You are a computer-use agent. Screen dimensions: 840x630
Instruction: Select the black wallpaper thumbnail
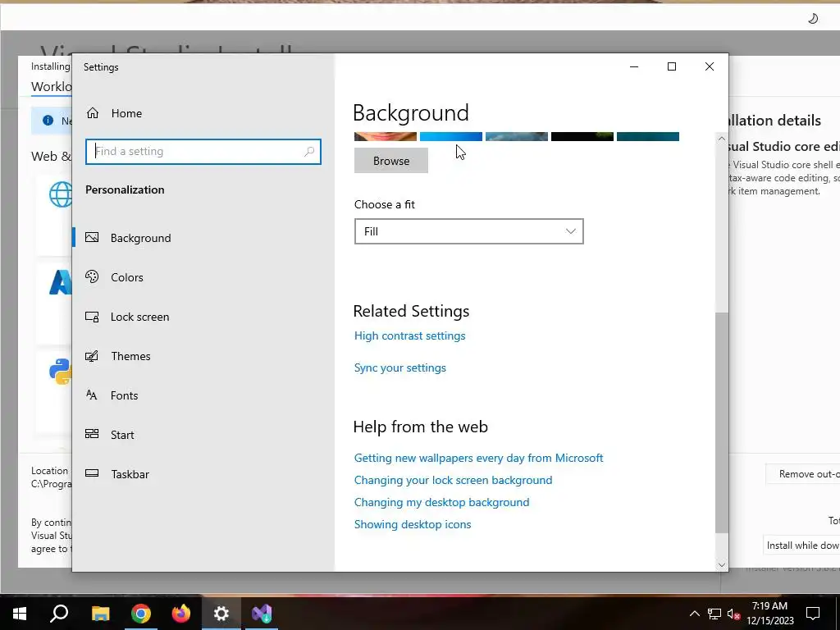tap(582, 137)
